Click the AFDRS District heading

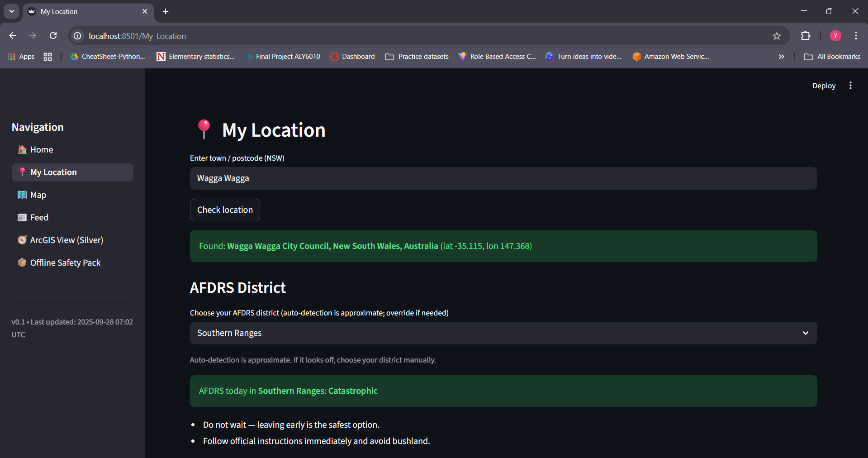pyautogui.click(x=238, y=288)
